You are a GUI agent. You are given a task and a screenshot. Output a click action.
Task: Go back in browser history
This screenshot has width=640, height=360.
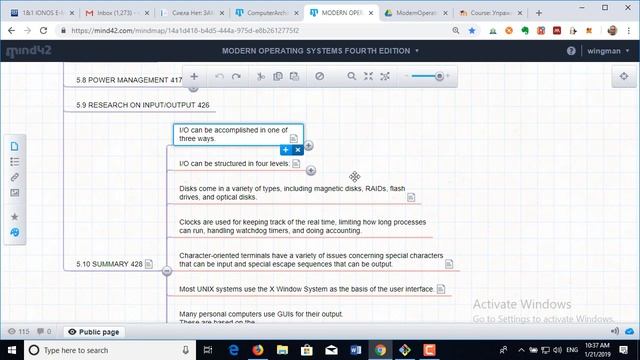11,31
